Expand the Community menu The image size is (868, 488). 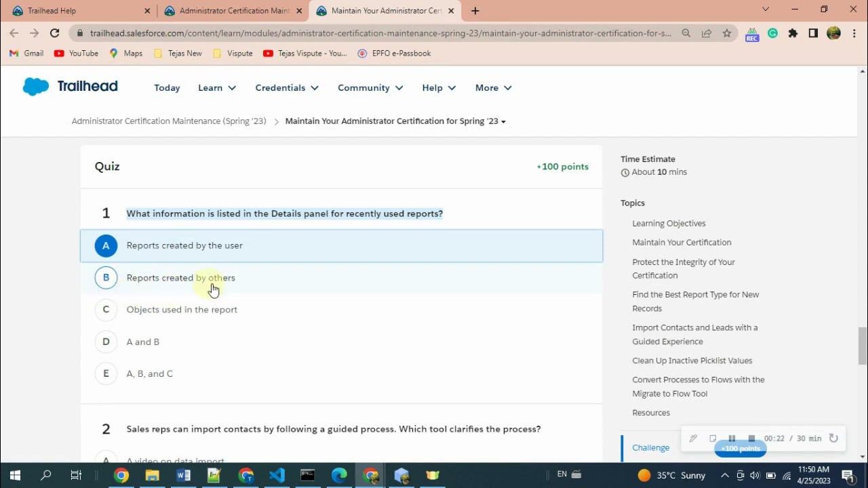tap(370, 87)
